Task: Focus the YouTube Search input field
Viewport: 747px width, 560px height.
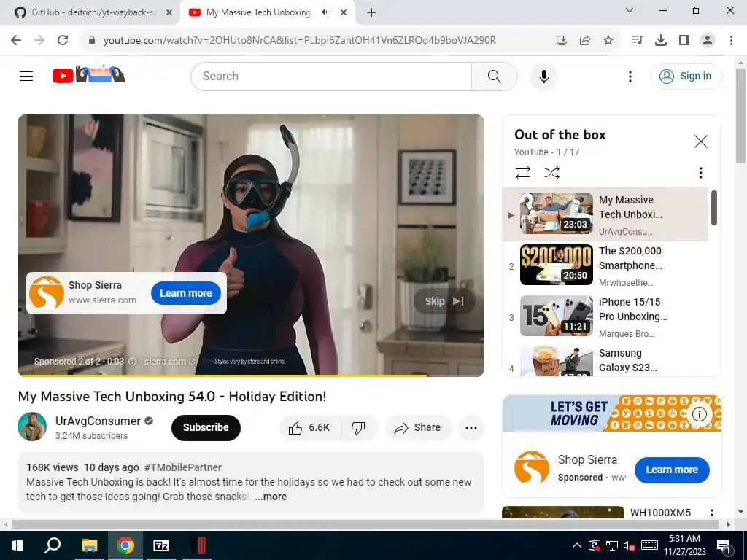Action: 332,76
